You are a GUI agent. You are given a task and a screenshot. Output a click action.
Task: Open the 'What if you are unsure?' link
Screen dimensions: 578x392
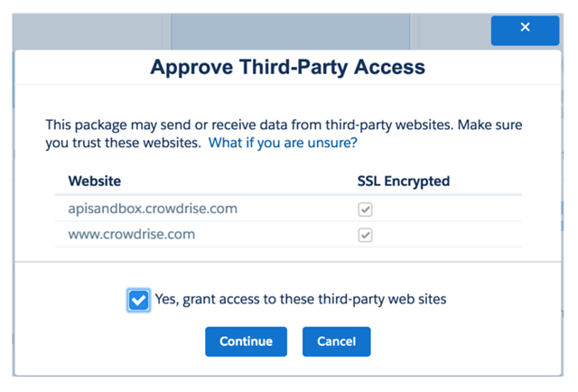click(x=283, y=143)
